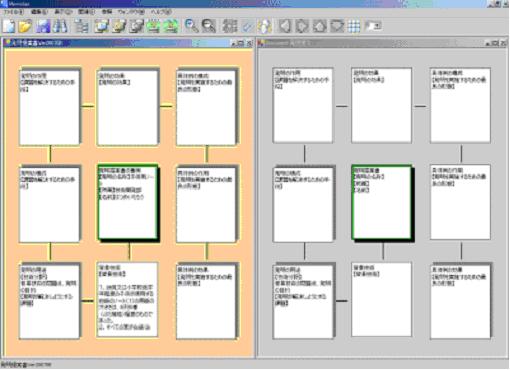Select the 背景技術 card with numbered text in orange window
The image size is (510, 370).
point(127,300)
